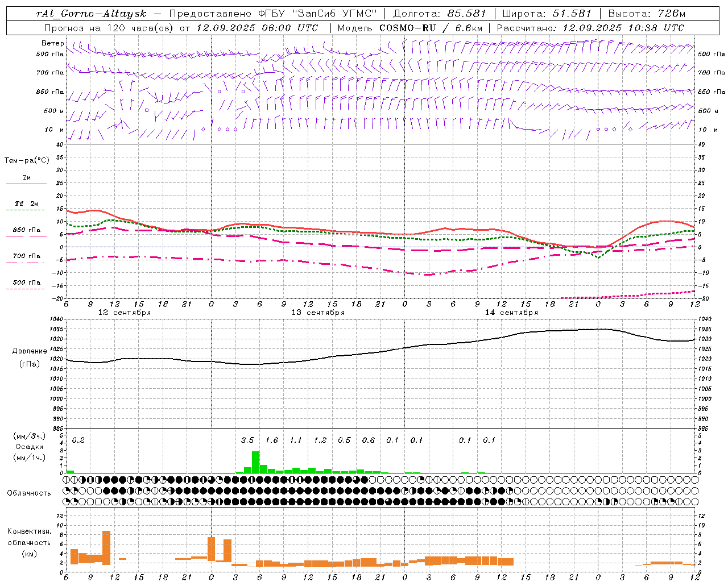The height and width of the screenshot is (582, 728).
Task: Select the forecast start 12.09.2025 06:00 UTC
Action: click(257, 28)
